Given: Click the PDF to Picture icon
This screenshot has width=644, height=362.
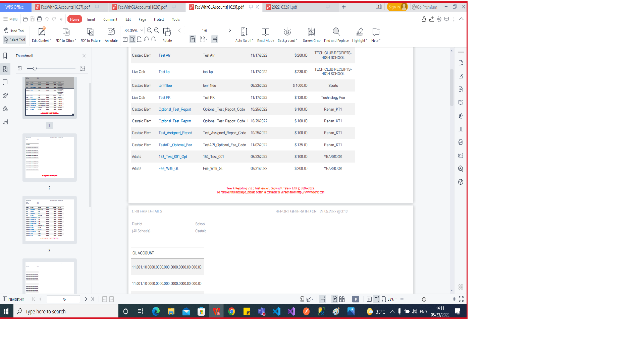Looking at the screenshot, I should [x=90, y=32].
